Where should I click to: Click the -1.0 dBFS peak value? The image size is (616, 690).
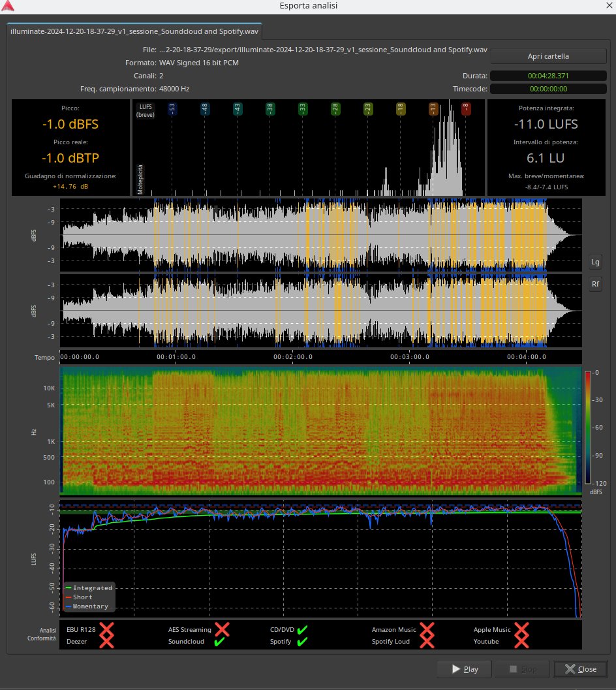pos(70,124)
